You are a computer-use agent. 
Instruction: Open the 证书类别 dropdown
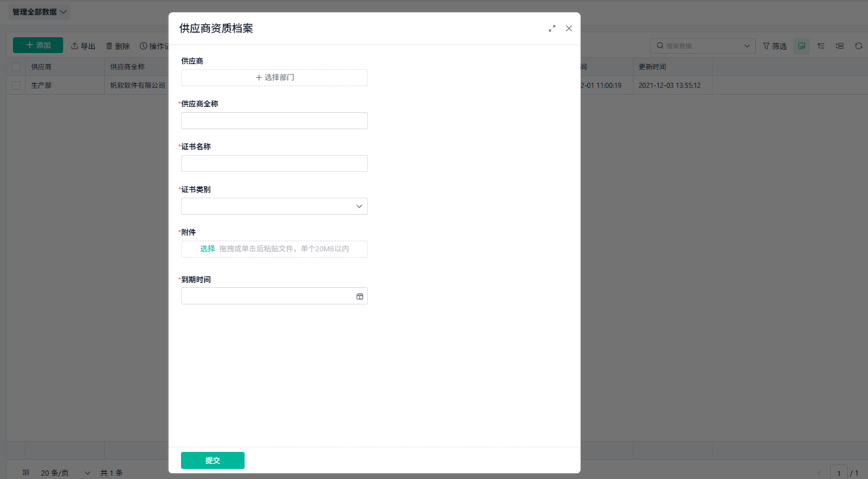click(274, 206)
